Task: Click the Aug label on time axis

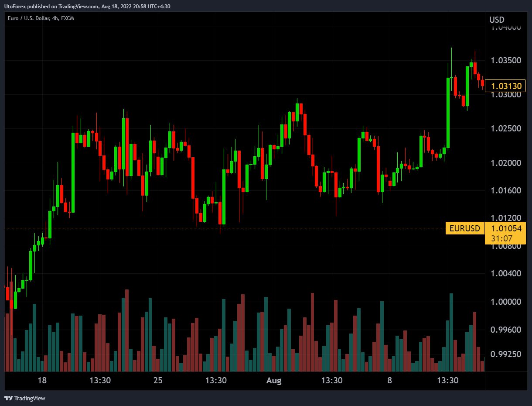Action: 274,381
